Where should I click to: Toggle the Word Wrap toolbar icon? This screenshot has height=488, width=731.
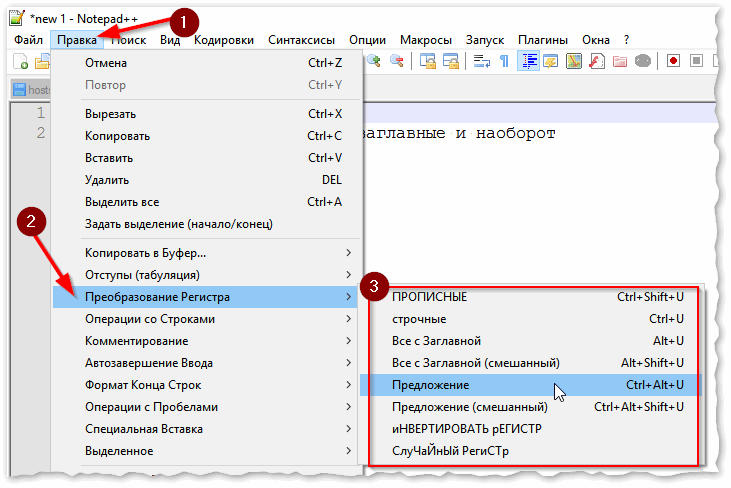click(x=482, y=61)
